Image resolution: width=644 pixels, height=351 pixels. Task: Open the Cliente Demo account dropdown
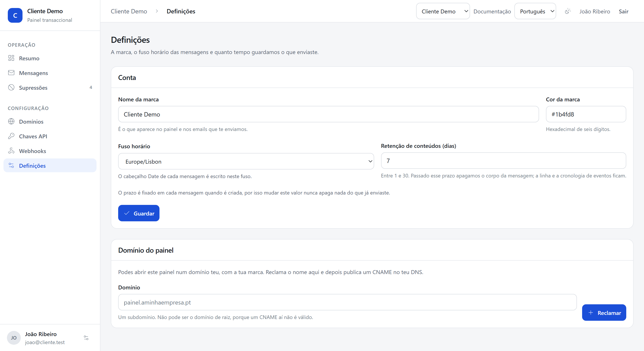(x=443, y=11)
